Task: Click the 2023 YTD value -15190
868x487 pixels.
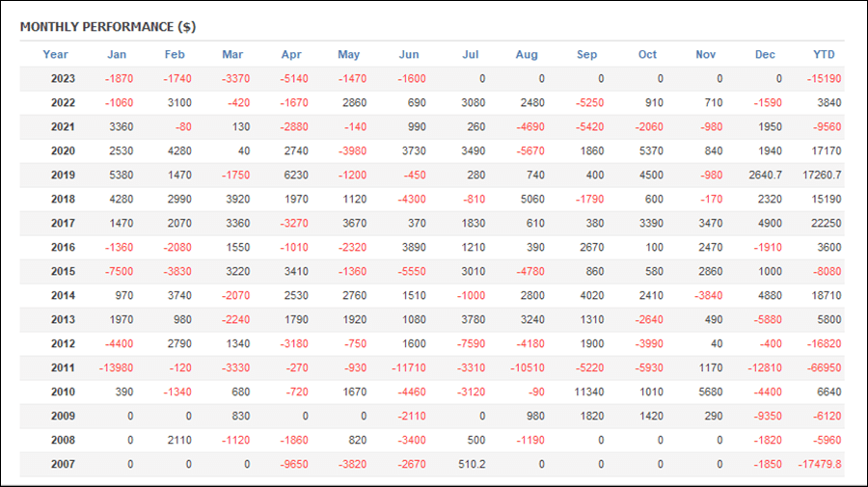Action: pos(824,78)
